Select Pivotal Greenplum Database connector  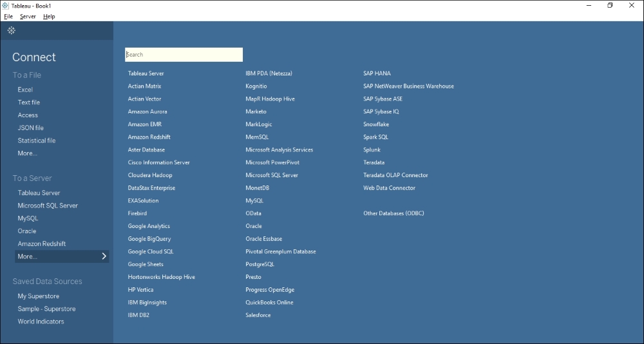tap(281, 251)
